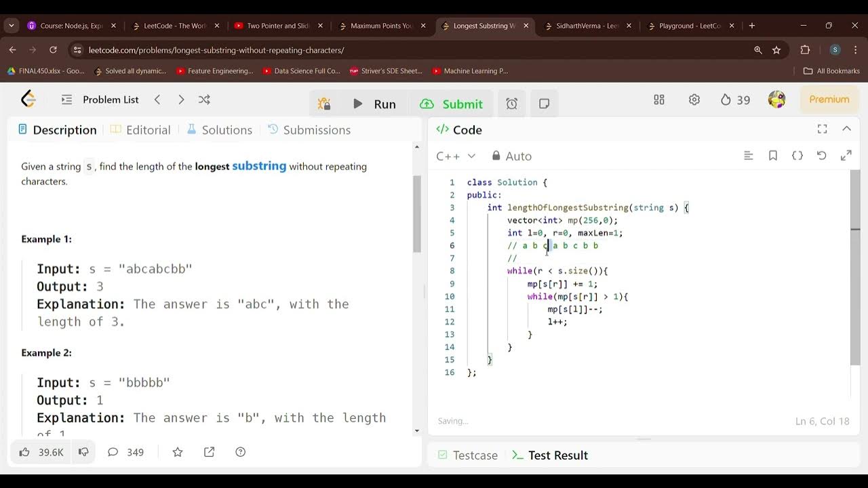868x488 pixels.
Task: Submit the solution
Action: (452, 104)
